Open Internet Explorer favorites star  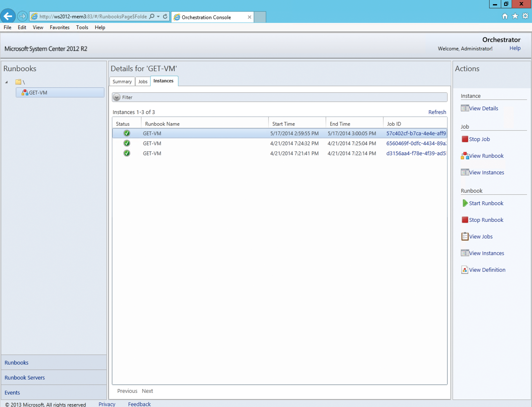click(515, 16)
